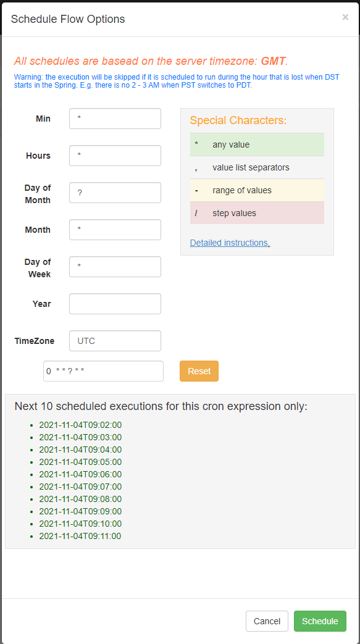
Task: Click the Month input field
Action: click(115, 230)
